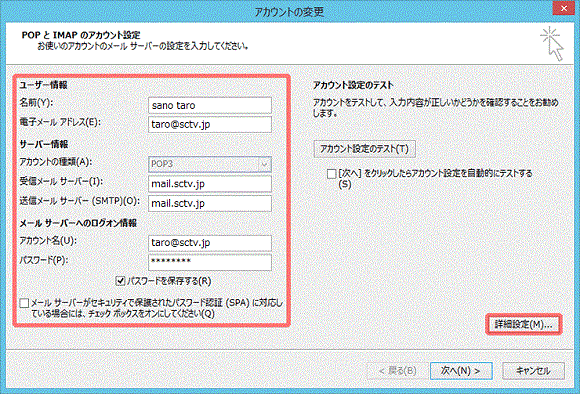The image size is (580, 394).
Task: Click the disabled < 戻る(B) button
Action: 398,371
